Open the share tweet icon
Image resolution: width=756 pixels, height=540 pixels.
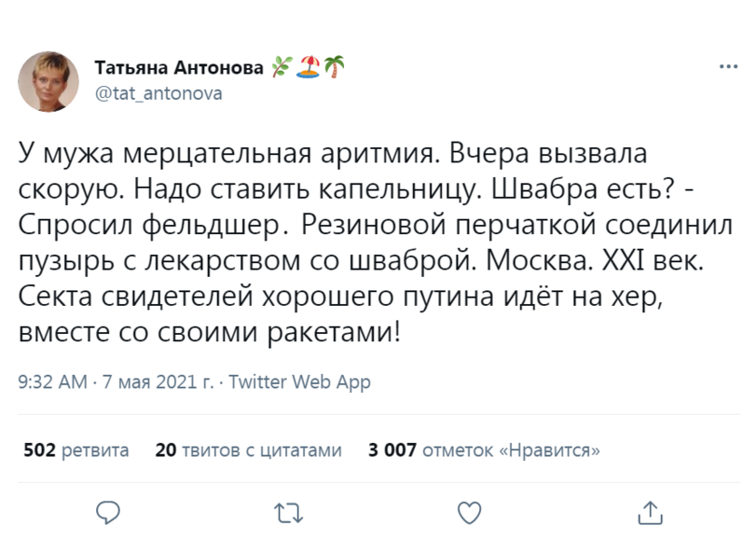[x=651, y=510]
